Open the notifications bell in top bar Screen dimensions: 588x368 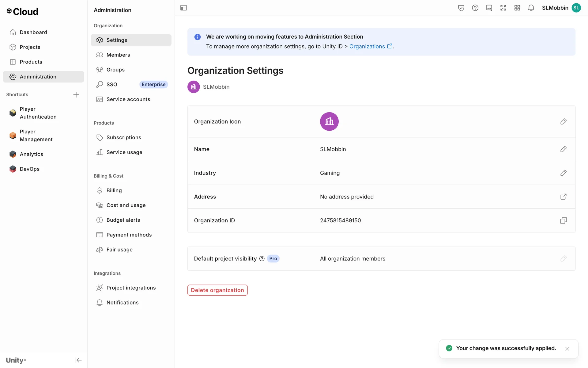coord(531,8)
